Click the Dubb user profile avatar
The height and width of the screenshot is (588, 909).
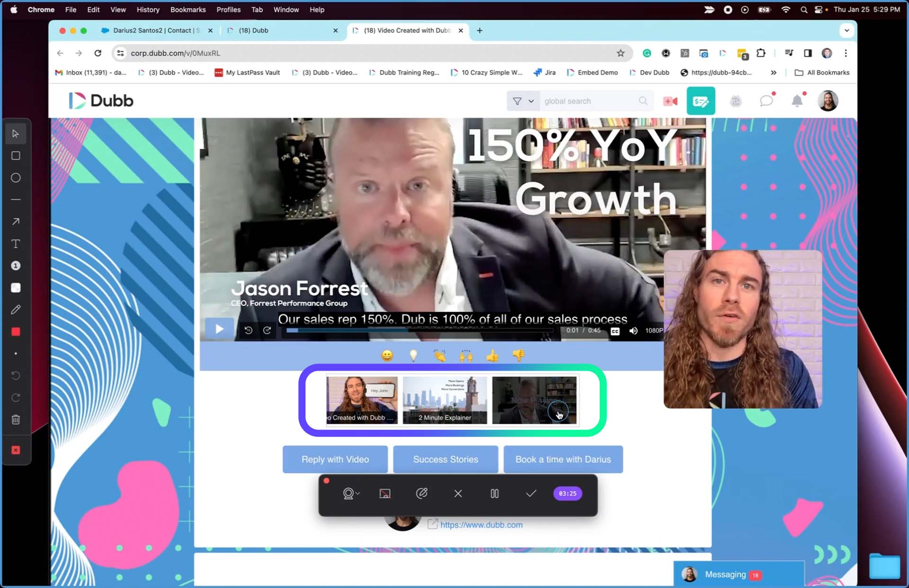[x=828, y=101]
